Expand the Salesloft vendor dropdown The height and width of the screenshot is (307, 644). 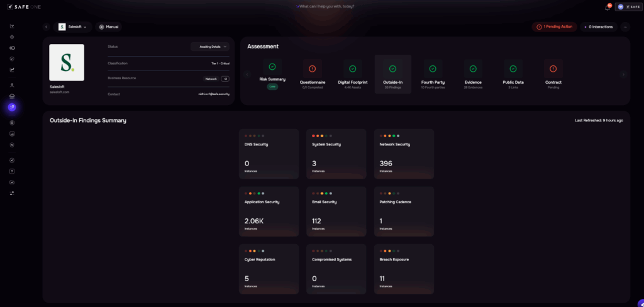(73, 26)
